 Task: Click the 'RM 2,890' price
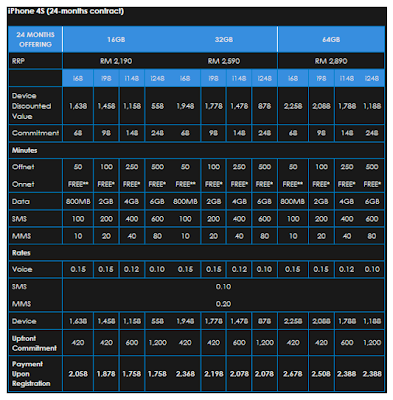[x=331, y=61]
